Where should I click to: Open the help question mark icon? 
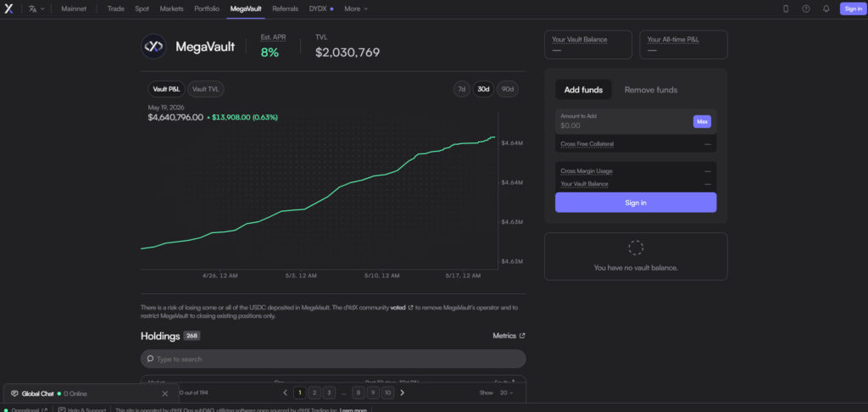[806, 8]
